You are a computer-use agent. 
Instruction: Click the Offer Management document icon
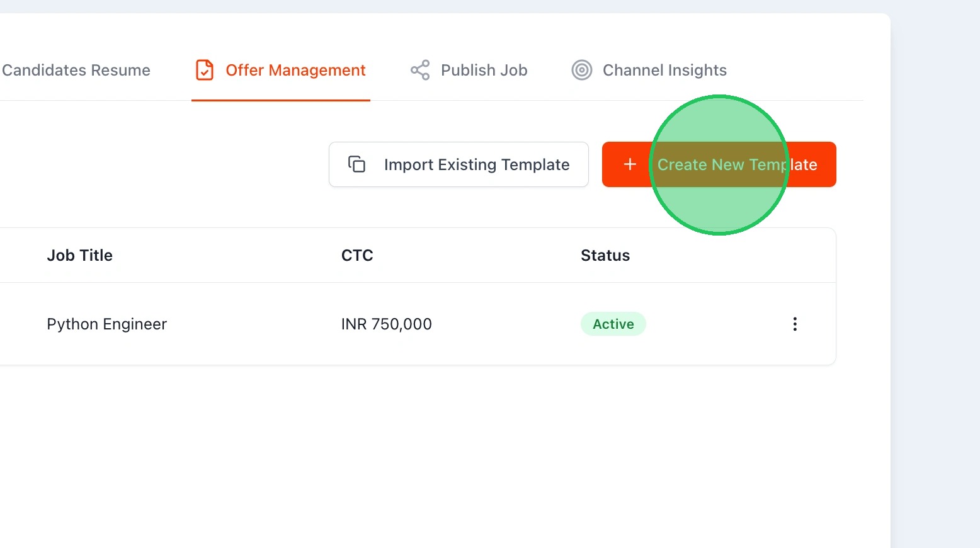coord(205,70)
